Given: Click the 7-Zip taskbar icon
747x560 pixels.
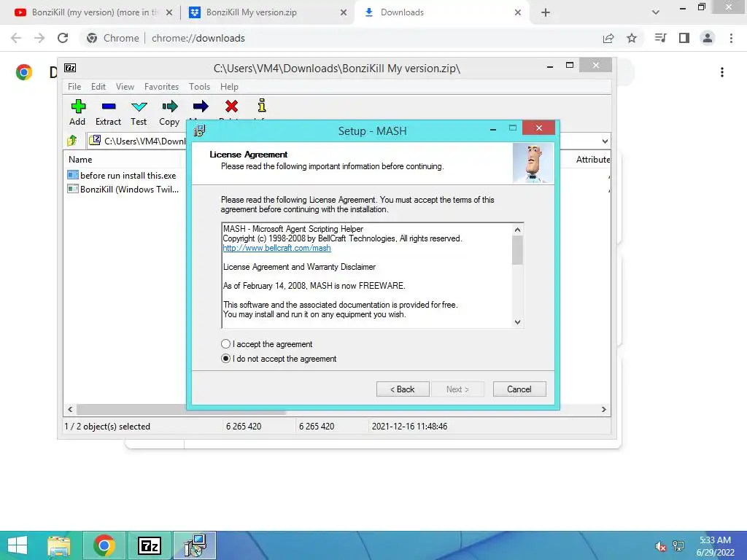Looking at the screenshot, I should 149,545.
